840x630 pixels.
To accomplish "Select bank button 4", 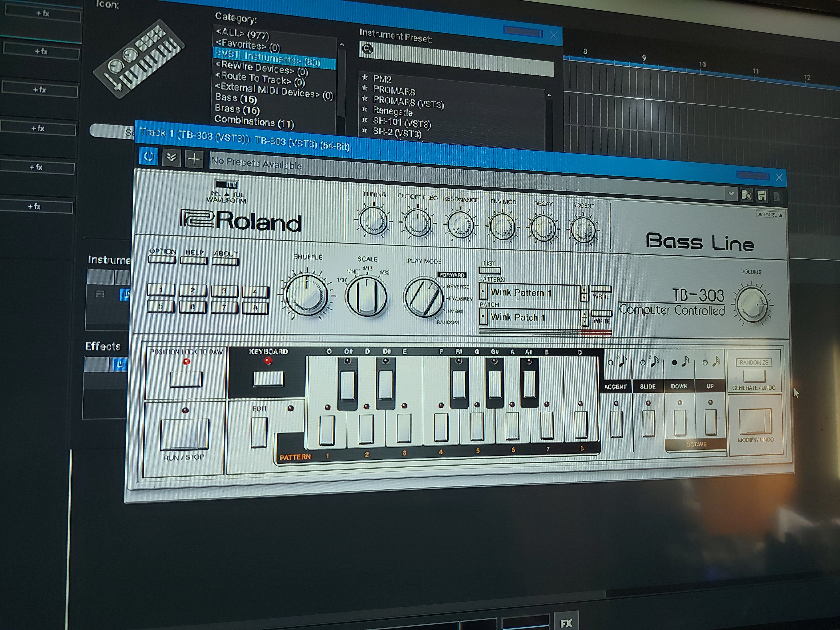I will click(x=255, y=292).
